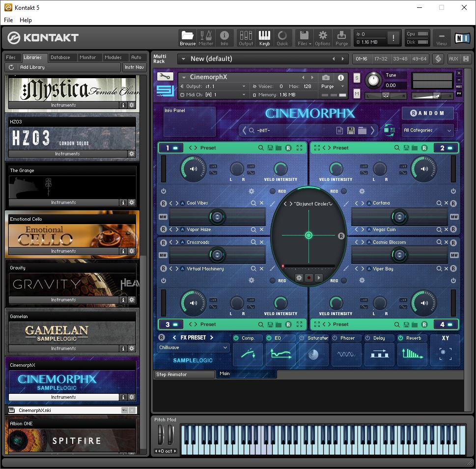This screenshot has height=469, width=476.
Task: Click the Instr Nav button
Action: (x=134, y=67)
